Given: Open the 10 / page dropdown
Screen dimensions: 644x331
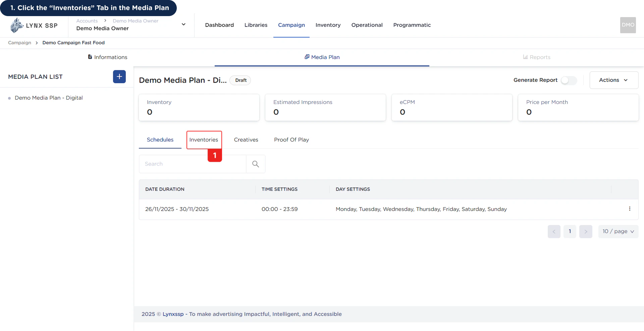Looking at the screenshot, I should (x=618, y=231).
